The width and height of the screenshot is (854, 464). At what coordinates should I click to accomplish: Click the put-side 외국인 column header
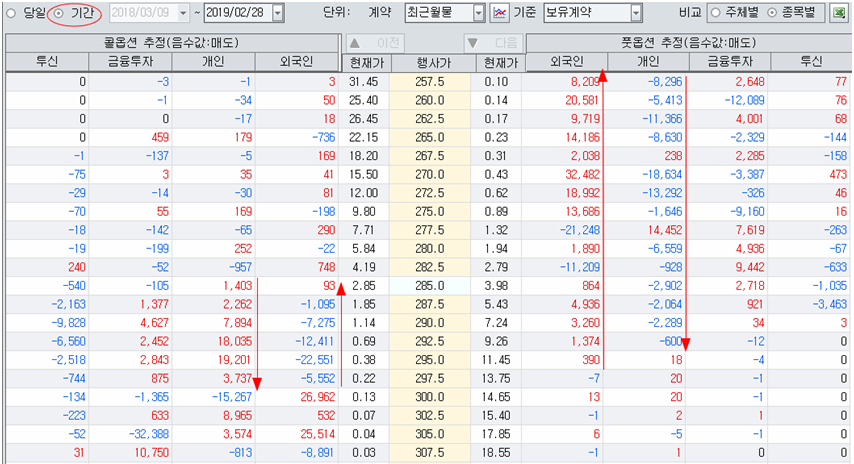[x=566, y=62]
